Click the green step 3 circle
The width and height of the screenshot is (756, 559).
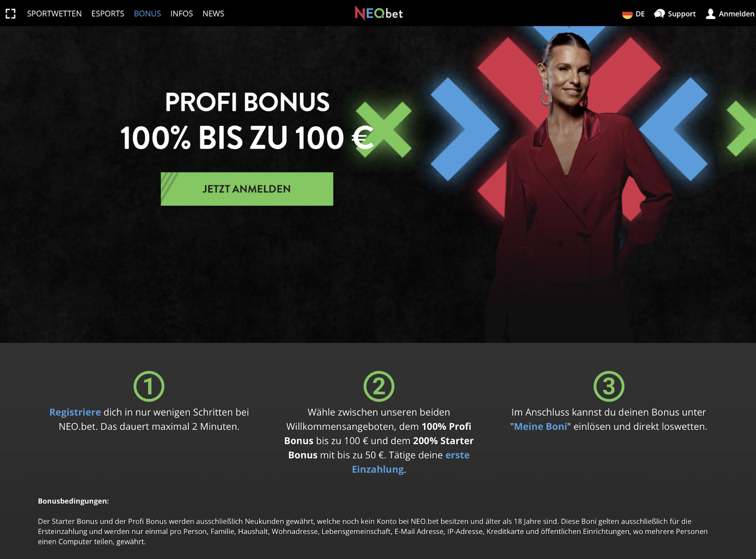(x=608, y=386)
